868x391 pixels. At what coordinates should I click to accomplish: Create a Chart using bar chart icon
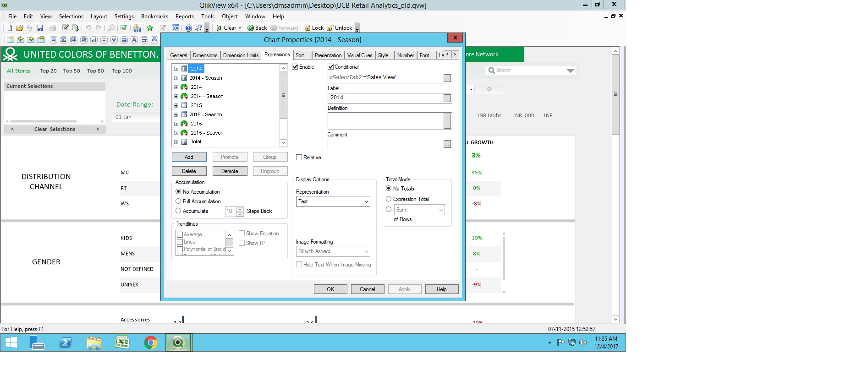tap(94, 40)
